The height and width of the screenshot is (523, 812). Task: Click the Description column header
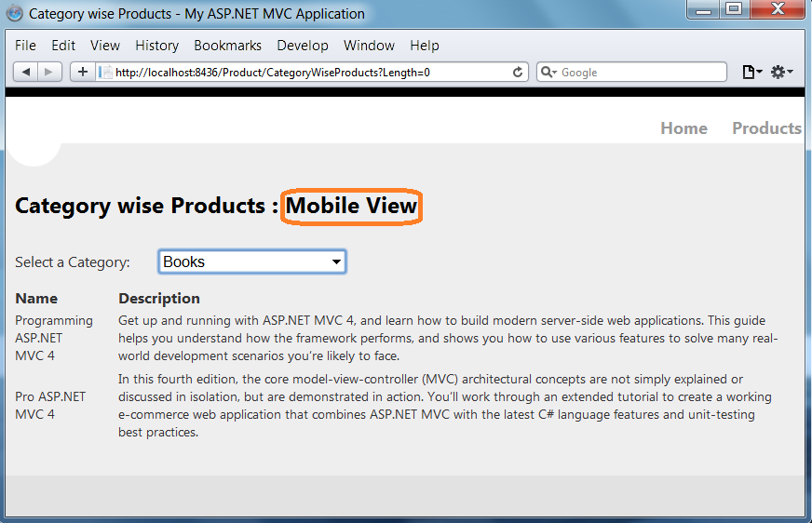tap(159, 299)
